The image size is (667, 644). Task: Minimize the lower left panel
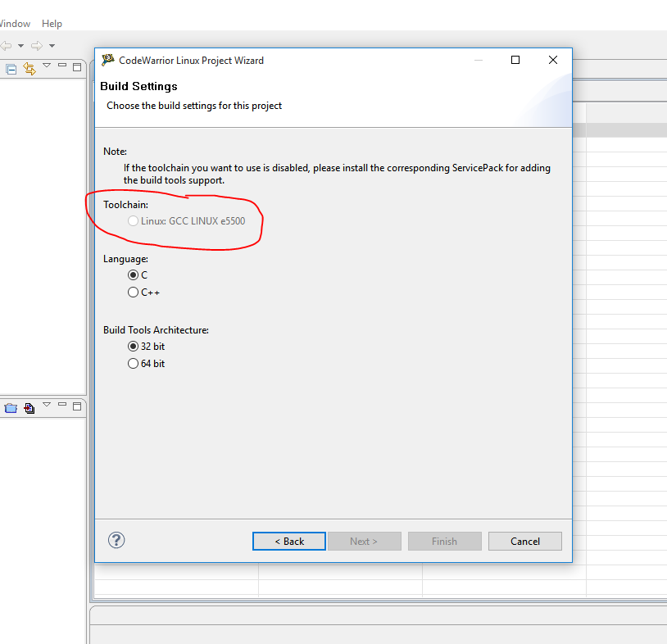62,404
